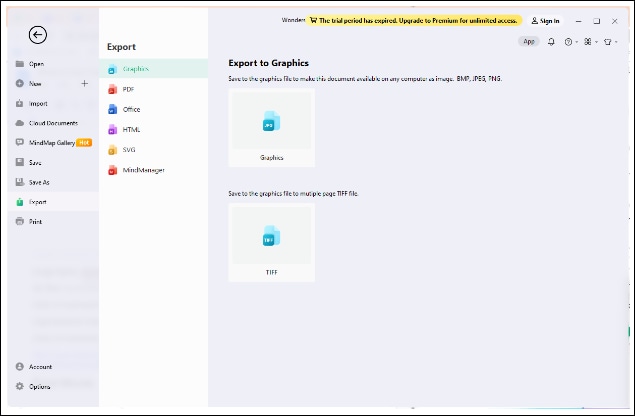Click the Graphics file icon in list
The height and width of the screenshot is (416, 635).
113,69
